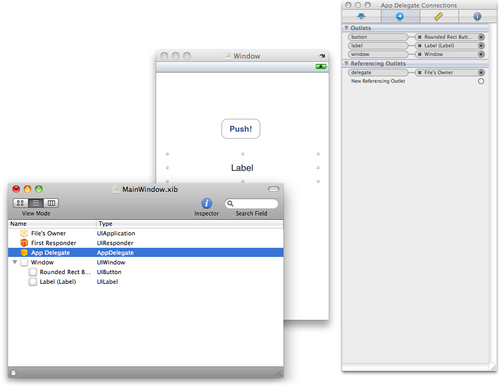This screenshot has width=500, height=387.
Task: Sort by Name column header
Action: (52, 224)
